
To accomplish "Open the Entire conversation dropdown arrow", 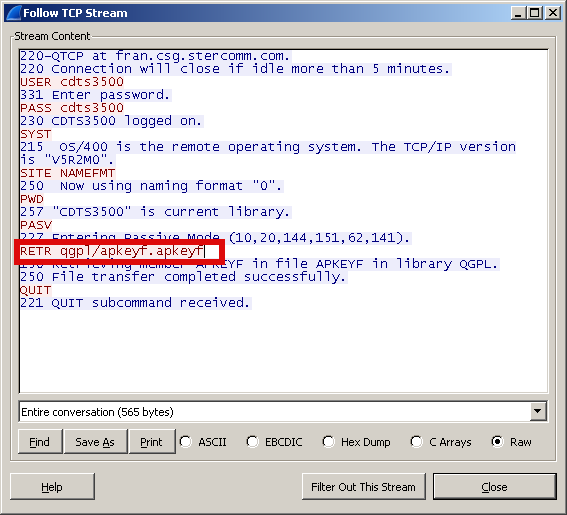I will pos(538,411).
